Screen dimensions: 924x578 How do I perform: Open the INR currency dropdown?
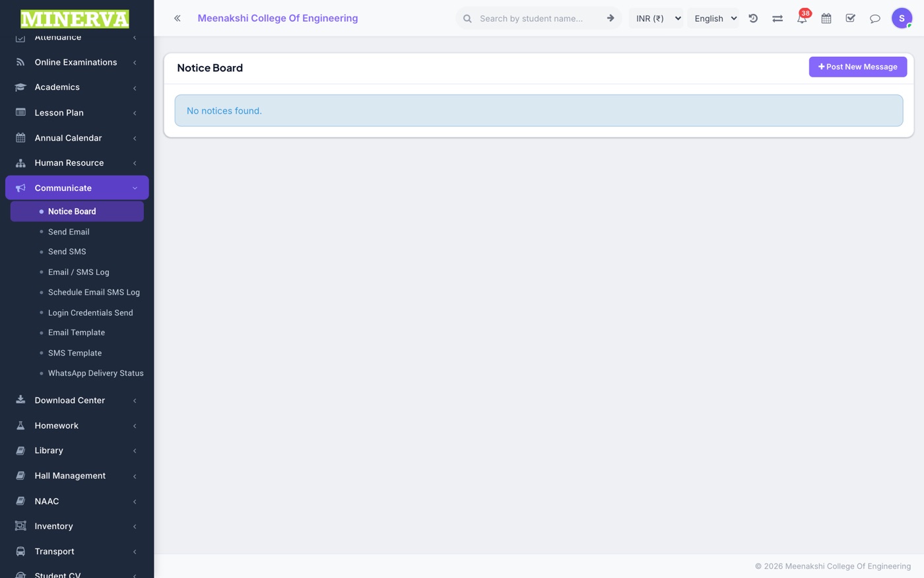(x=657, y=18)
